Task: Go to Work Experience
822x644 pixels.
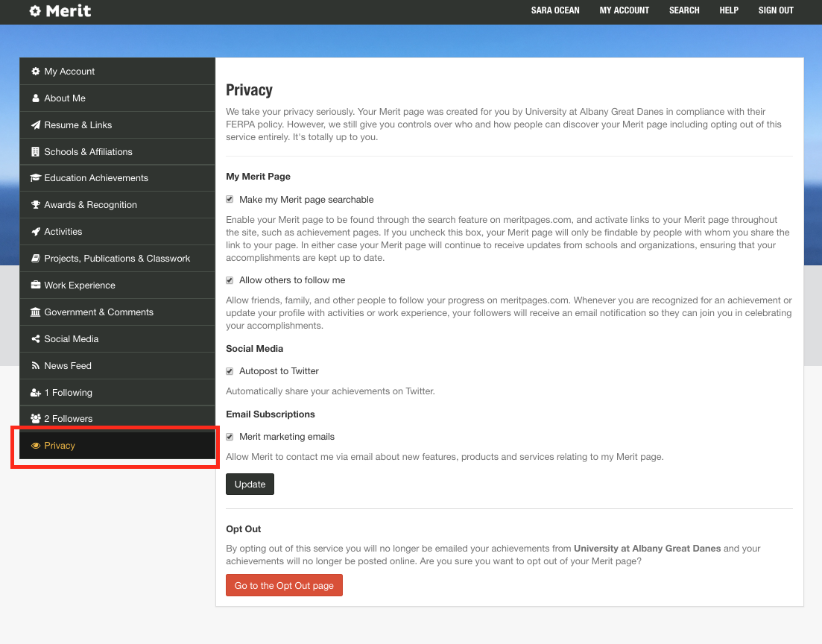Action: [x=118, y=285]
